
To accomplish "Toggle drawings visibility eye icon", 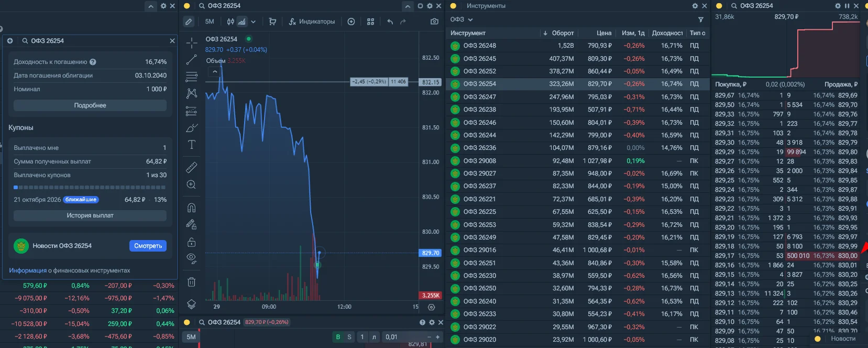I will (192, 258).
